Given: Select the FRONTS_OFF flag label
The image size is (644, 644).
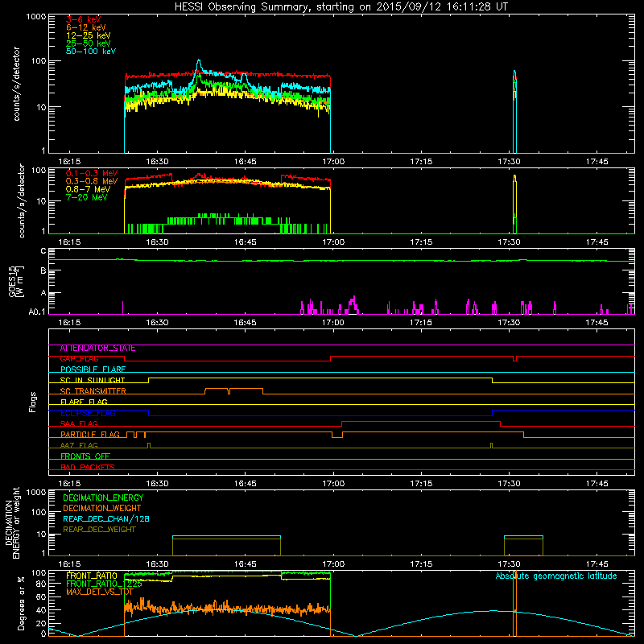Looking at the screenshot, I should pos(85,456).
